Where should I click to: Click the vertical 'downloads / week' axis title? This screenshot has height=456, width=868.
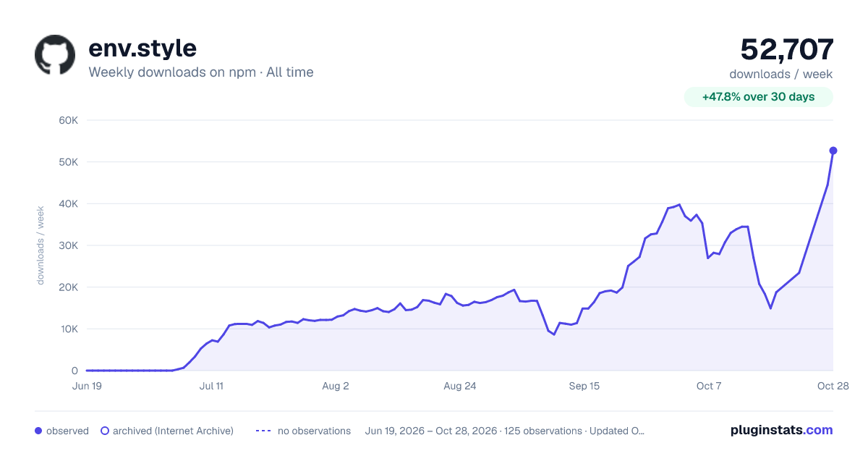(x=41, y=245)
